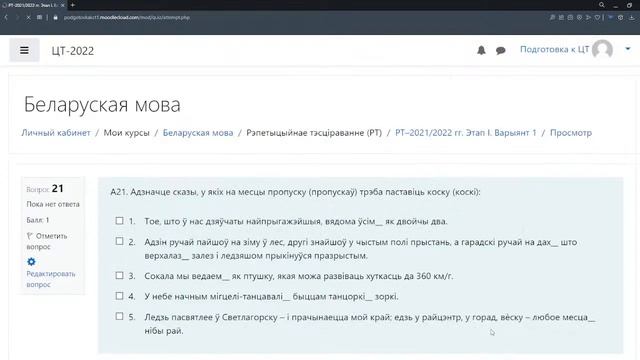Click sentence text starting Ледзь пасвятлее
The image size is (640, 360).
pyautogui.click(x=370, y=324)
